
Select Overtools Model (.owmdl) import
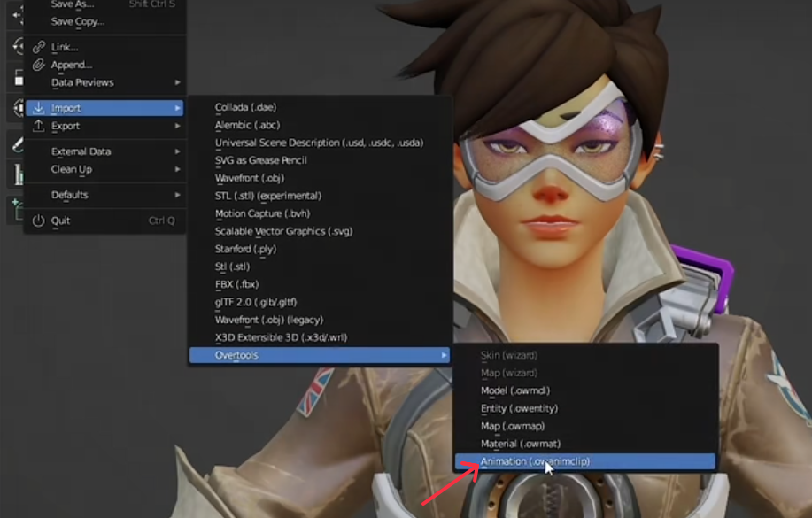pyautogui.click(x=585, y=390)
